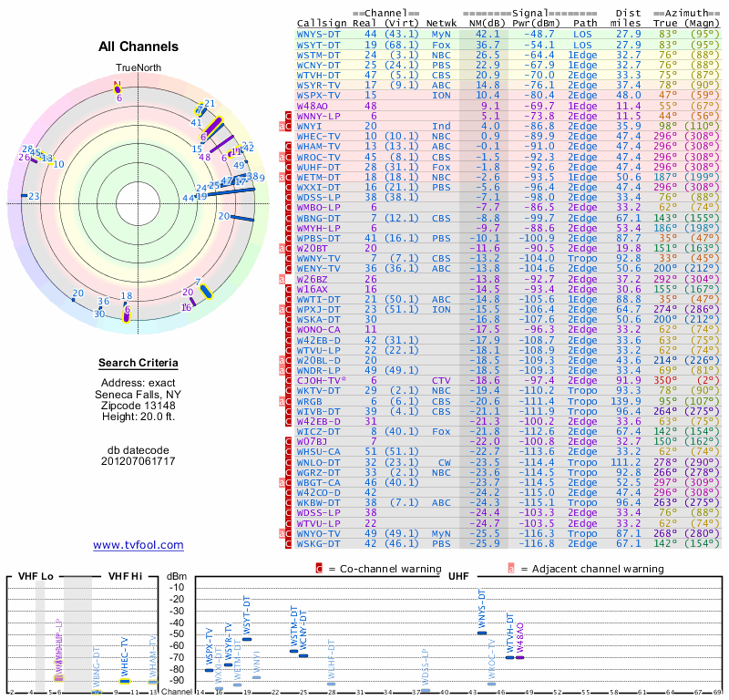
Task: Click the Netwk column header
Action: pyautogui.click(x=442, y=23)
